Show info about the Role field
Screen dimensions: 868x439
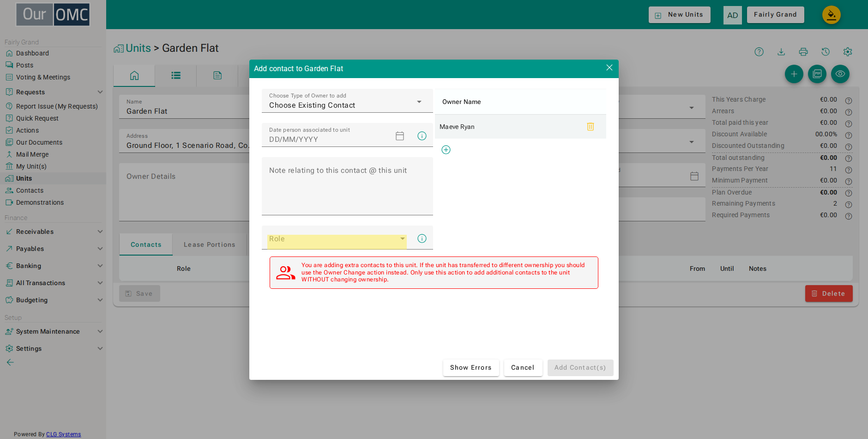[422, 238]
